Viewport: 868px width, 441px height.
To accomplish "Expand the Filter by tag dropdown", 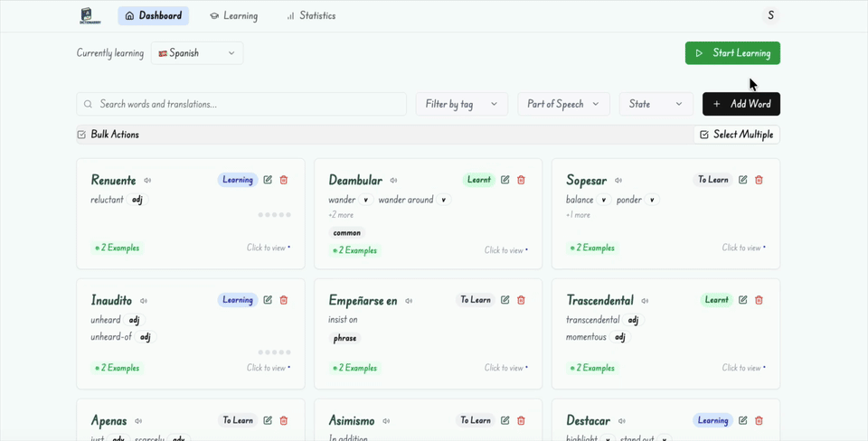I will (461, 104).
